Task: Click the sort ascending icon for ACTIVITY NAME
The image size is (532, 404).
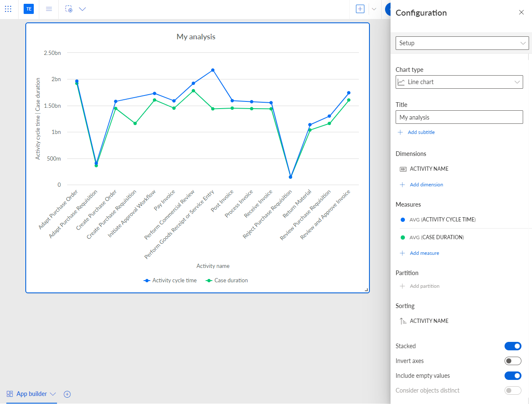Action: click(x=403, y=321)
